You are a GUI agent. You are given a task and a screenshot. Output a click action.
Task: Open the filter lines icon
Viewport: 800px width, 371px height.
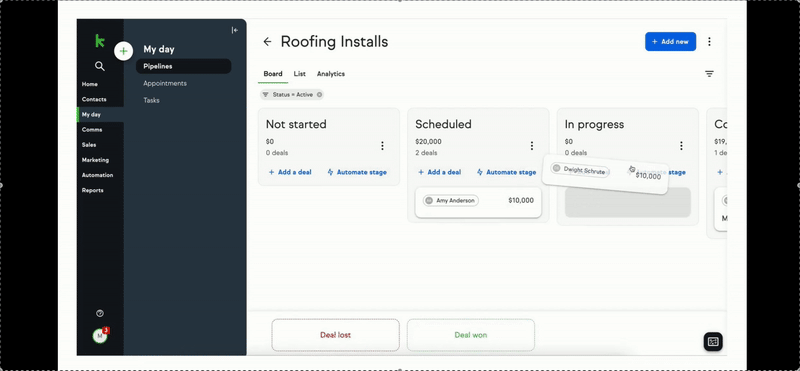point(709,74)
